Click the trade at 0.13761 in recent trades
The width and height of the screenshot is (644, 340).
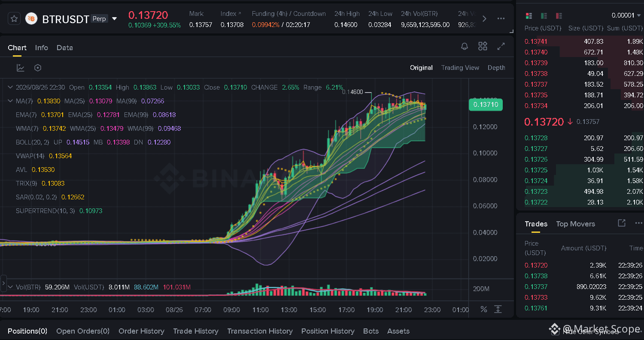click(x=584, y=308)
